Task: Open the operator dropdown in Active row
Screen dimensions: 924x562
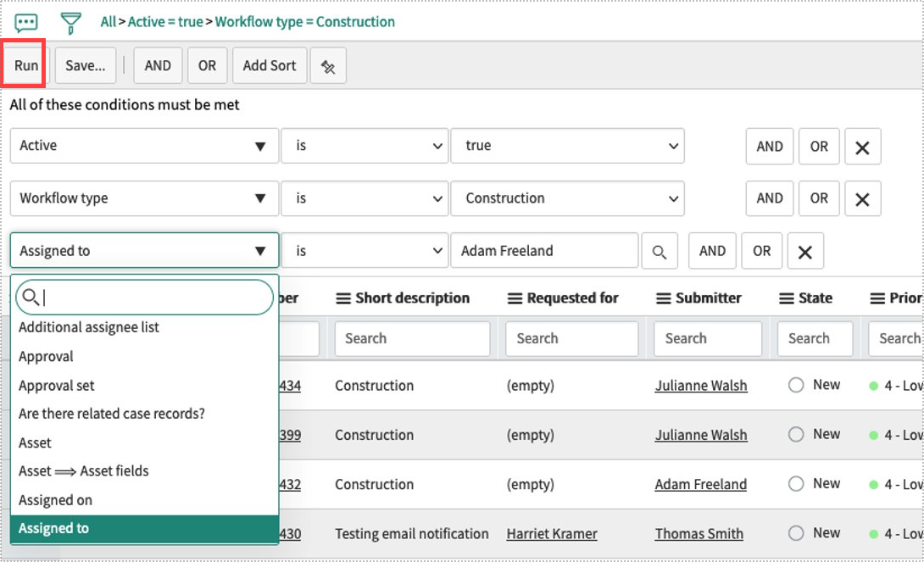Action: click(365, 146)
